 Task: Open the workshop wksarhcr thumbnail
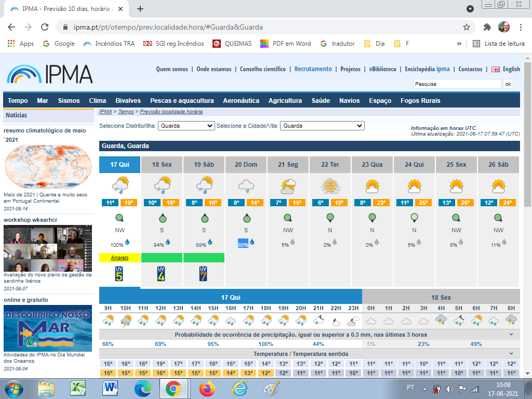(48, 248)
